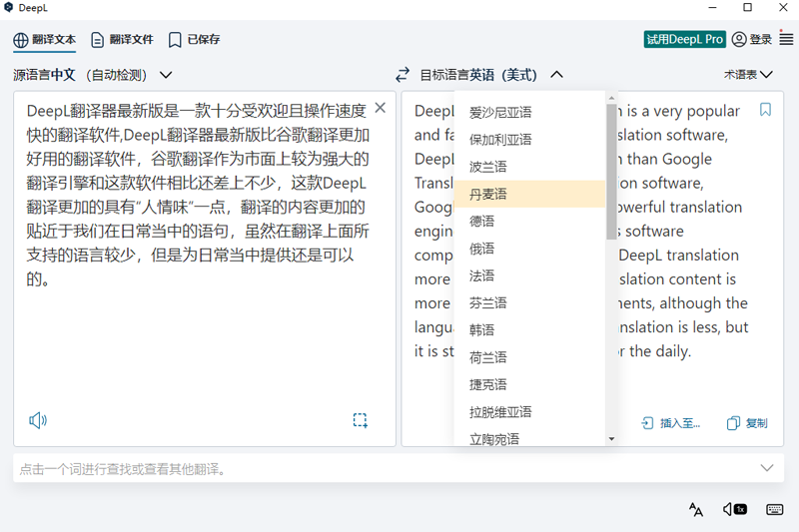Switch to the 翻译文本 tab
This screenshot has height=532, width=799.
[44, 40]
